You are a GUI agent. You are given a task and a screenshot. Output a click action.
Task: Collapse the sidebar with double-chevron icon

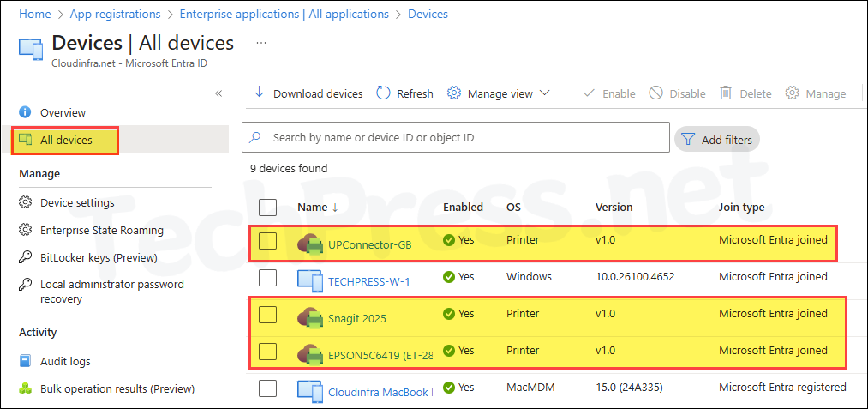point(218,93)
